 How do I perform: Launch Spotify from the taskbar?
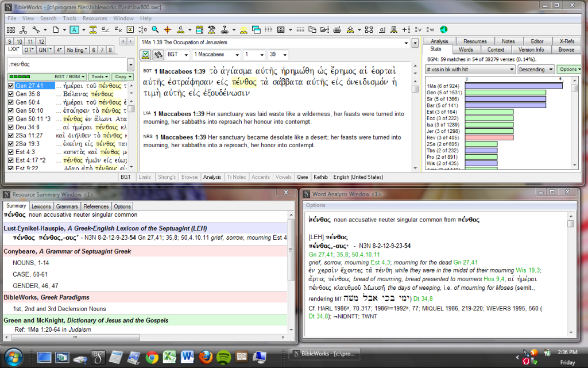click(223, 358)
